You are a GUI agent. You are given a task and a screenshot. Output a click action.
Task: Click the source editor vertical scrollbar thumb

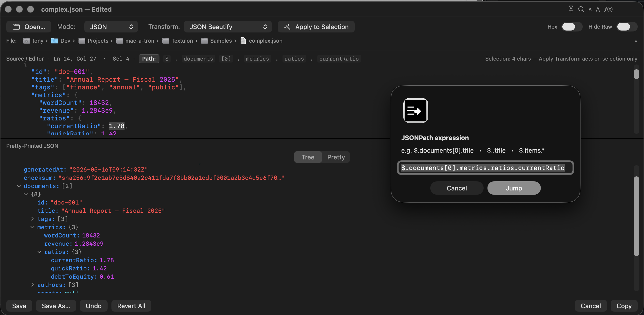point(636,74)
